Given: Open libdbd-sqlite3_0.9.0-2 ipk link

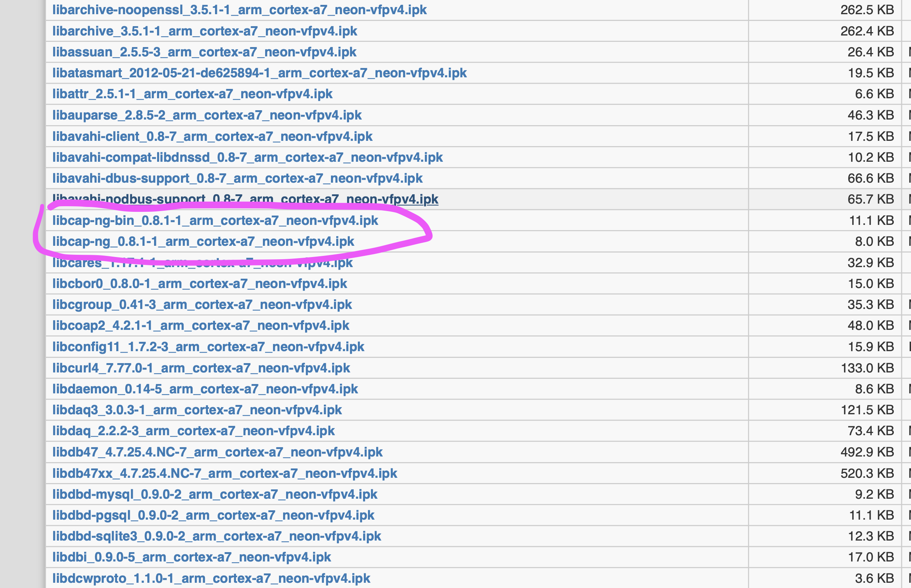Looking at the screenshot, I should pos(216,536).
